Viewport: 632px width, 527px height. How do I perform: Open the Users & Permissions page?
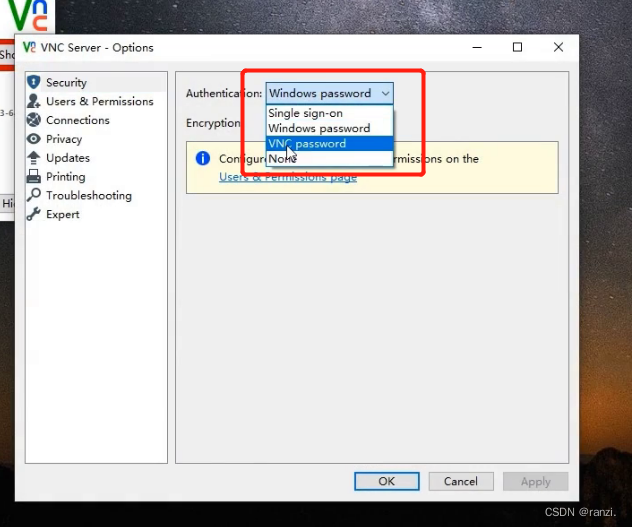[x=100, y=101]
